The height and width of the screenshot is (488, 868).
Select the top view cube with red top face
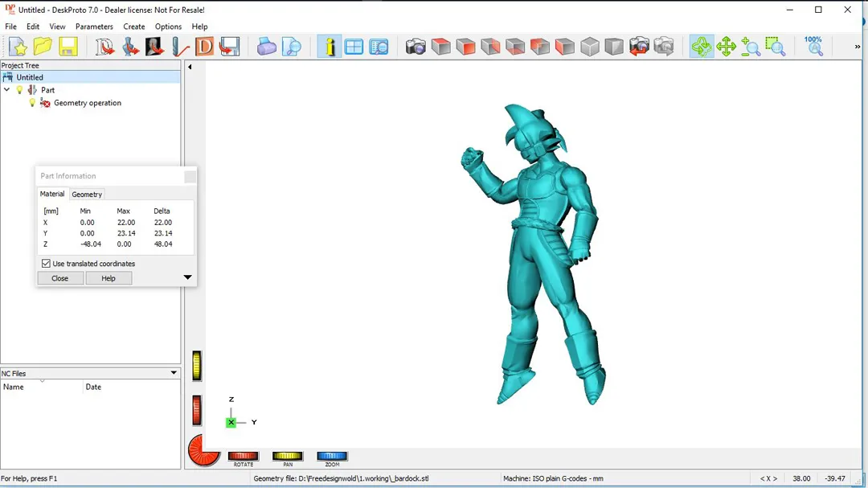pos(441,47)
